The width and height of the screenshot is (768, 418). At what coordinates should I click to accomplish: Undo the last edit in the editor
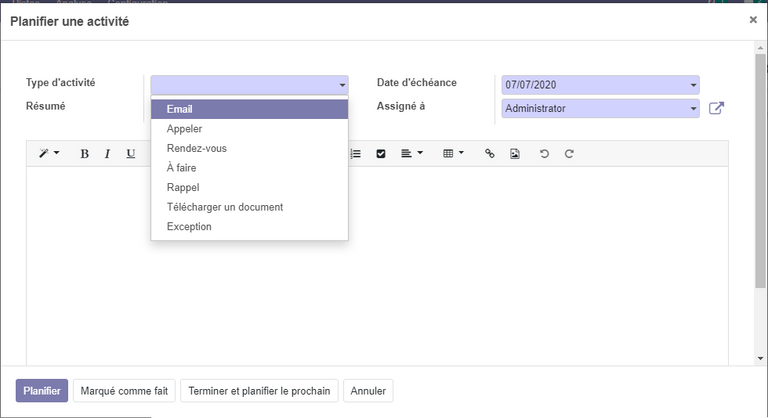pyautogui.click(x=544, y=154)
